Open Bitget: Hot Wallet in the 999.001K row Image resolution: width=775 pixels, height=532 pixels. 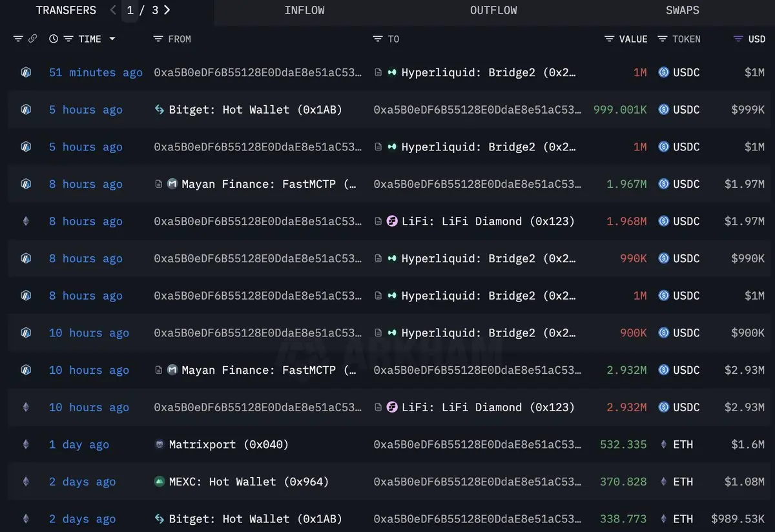pos(255,110)
